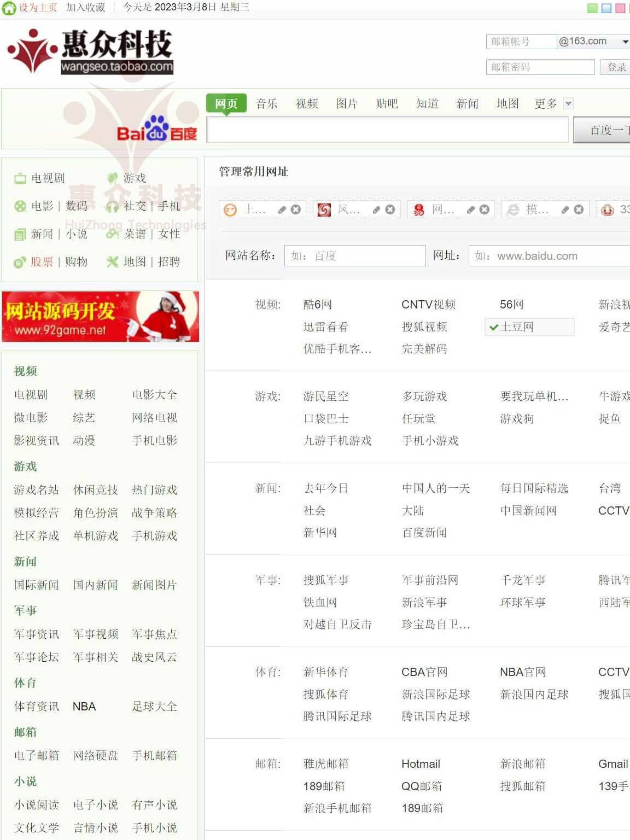630x840 pixels.
Task: Select the blue theme color swatch
Action: click(x=606, y=8)
